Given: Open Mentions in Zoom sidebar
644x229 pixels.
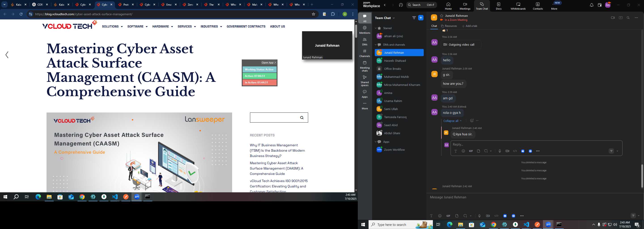Looking at the screenshot, I should click(365, 30).
